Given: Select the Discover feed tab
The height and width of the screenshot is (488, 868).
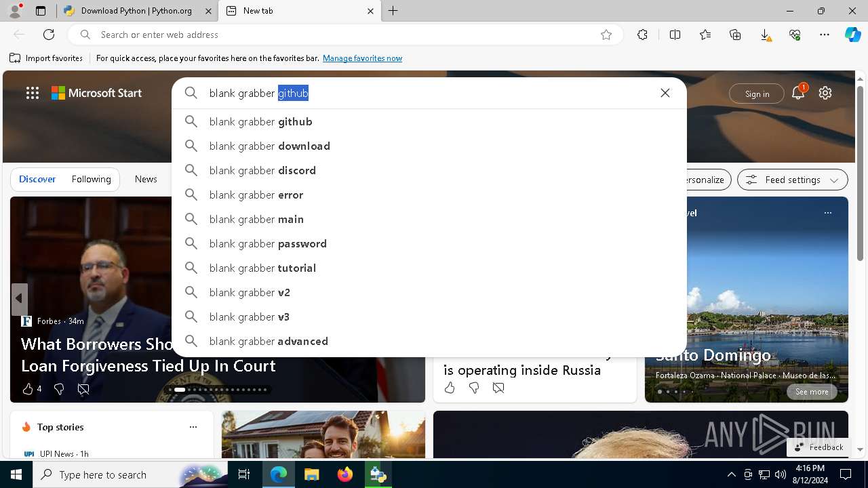Looking at the screenshot, I should coord(37,179).
